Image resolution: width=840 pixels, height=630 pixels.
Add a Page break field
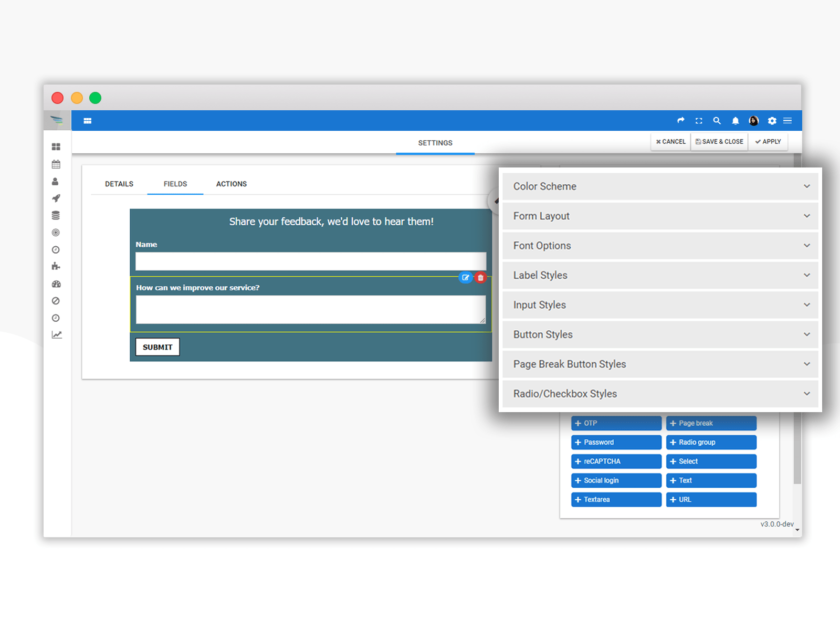click(x=711, y=423)
